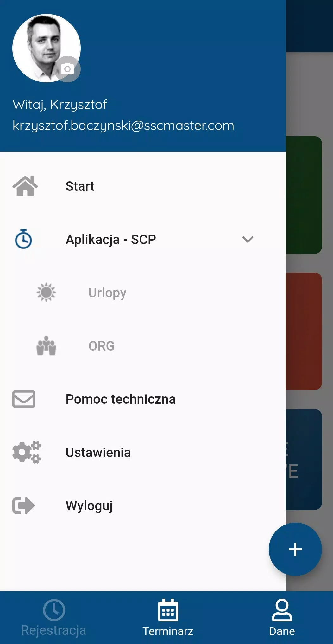
Task: Switch to the Terminarz calendar tab
Action: [x=168, y=617]
